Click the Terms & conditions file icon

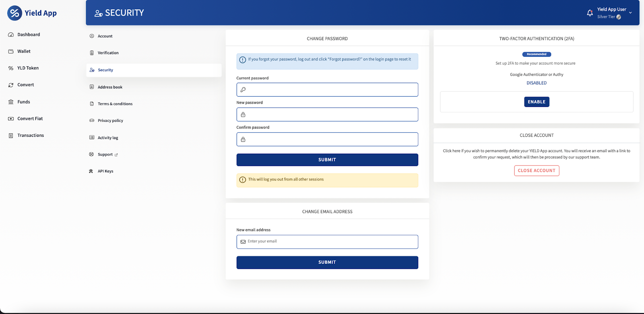[92, 104]
